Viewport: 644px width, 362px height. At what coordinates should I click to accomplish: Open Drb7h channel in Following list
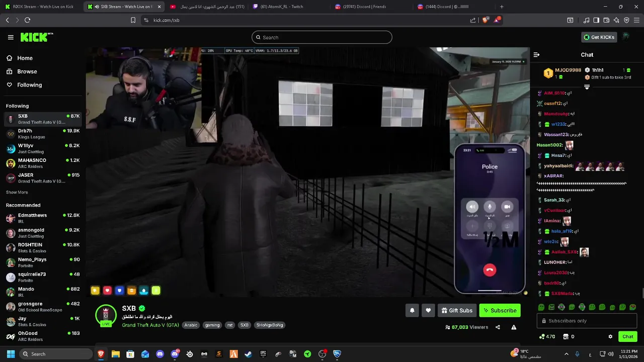tap(42, 134)
